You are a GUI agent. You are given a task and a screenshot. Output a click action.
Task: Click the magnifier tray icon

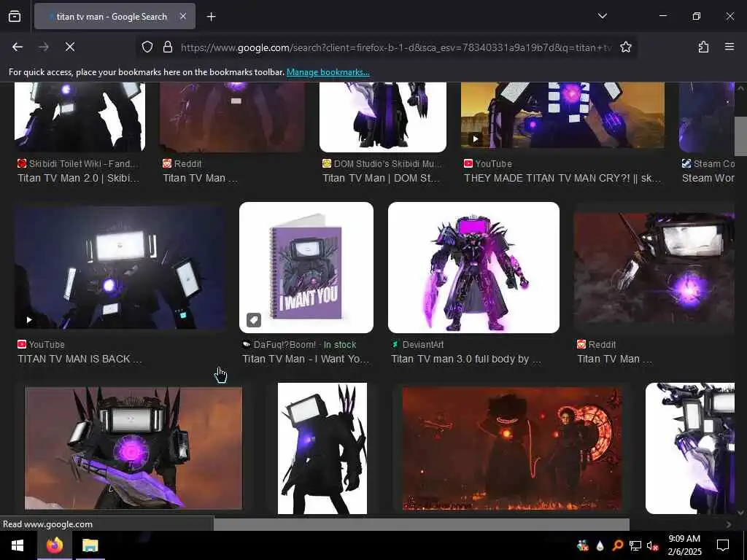[x=617, y=545]
